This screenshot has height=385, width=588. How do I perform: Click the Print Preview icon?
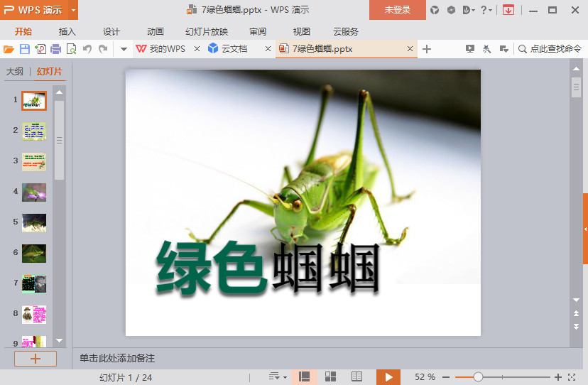71,49
